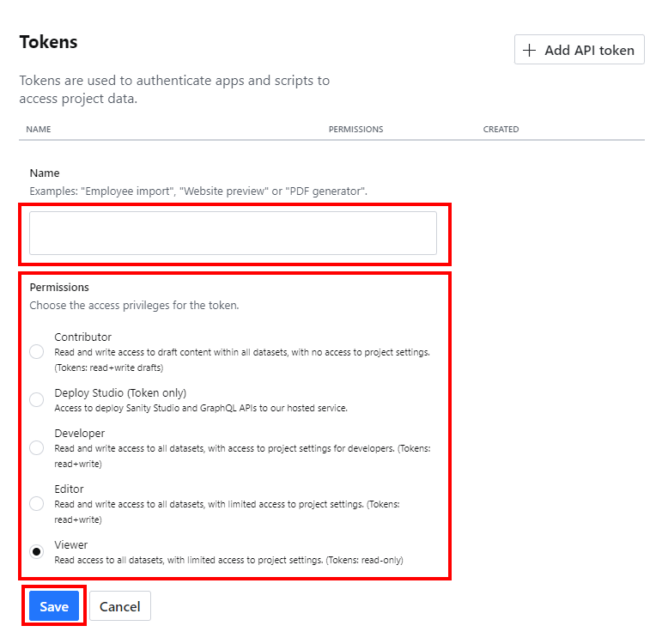Click the Editor option title text
This screenshot has width=656, height=644.
pos(70,489)
